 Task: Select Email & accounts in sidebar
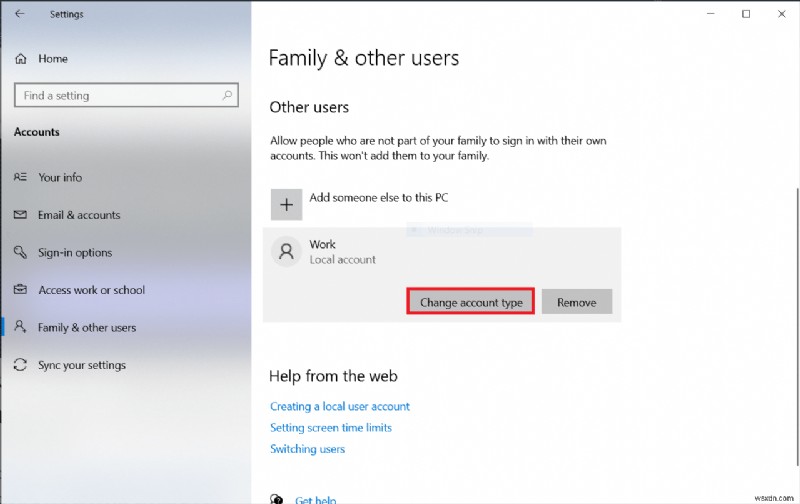(79, 215)
